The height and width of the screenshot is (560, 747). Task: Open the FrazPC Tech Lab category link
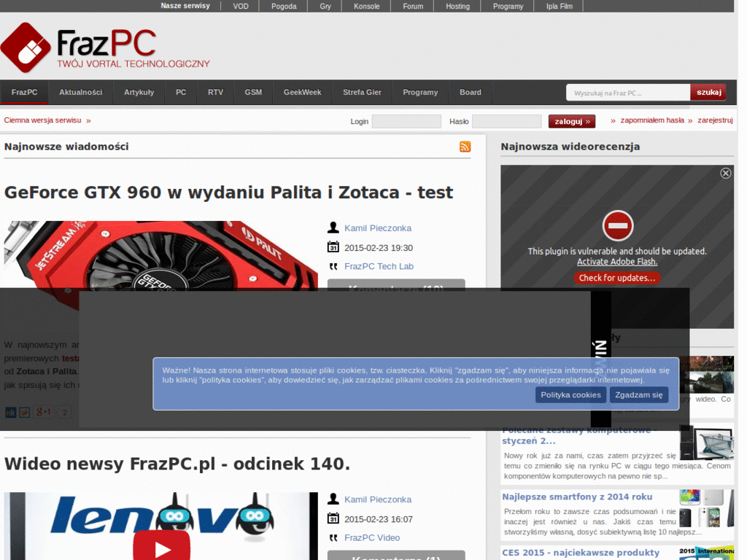(x=379, y=267)
